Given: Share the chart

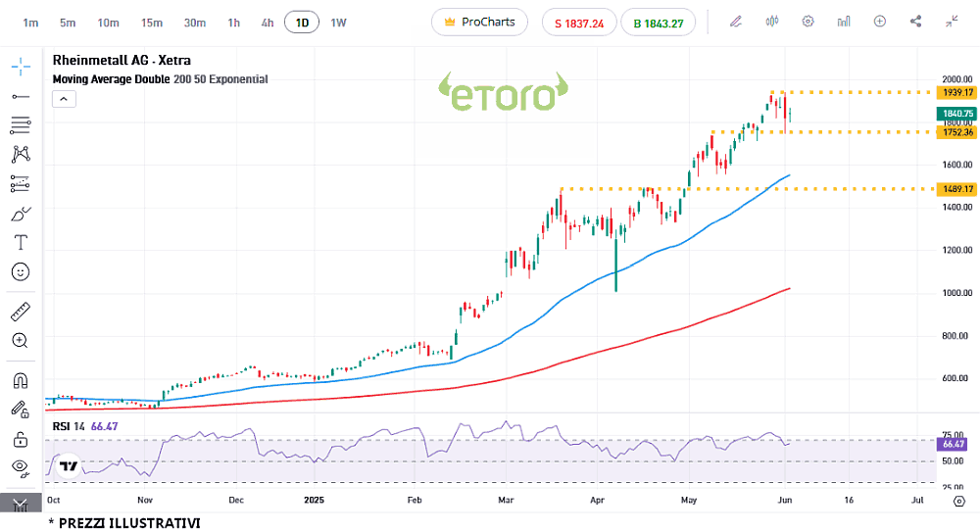Looking at the screenshot, I should pyautogui.click(x=915, y=22).
